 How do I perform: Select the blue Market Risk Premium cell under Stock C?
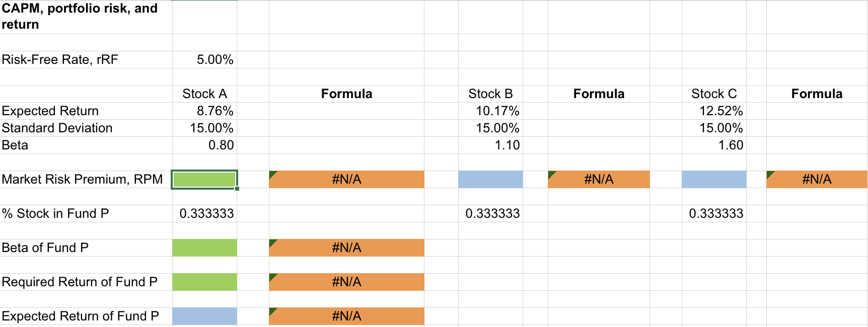(714, 179)
